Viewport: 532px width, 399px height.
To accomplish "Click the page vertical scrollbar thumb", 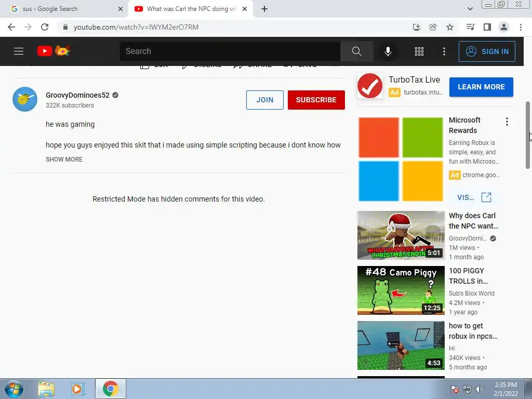I will 528,135.
